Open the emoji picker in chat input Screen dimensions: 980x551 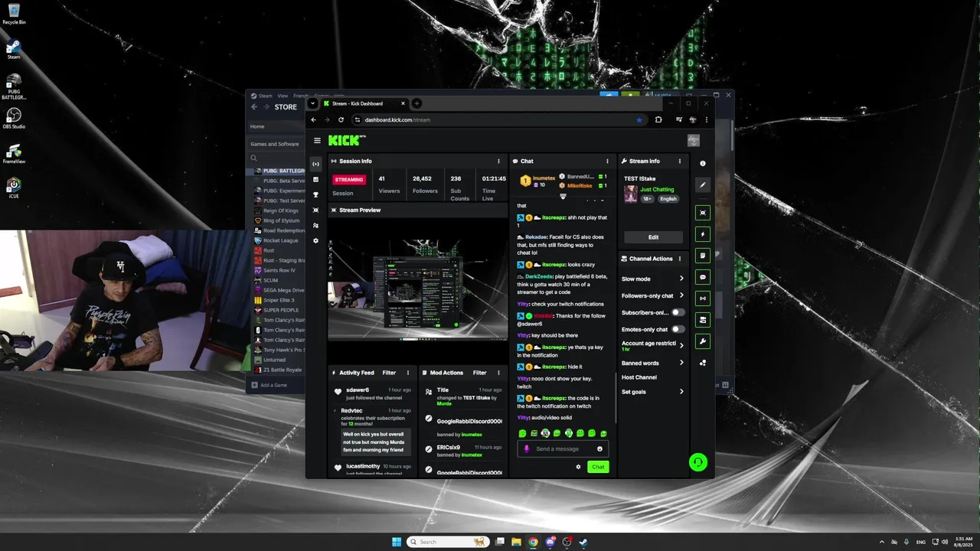click(x=599, y=449)
